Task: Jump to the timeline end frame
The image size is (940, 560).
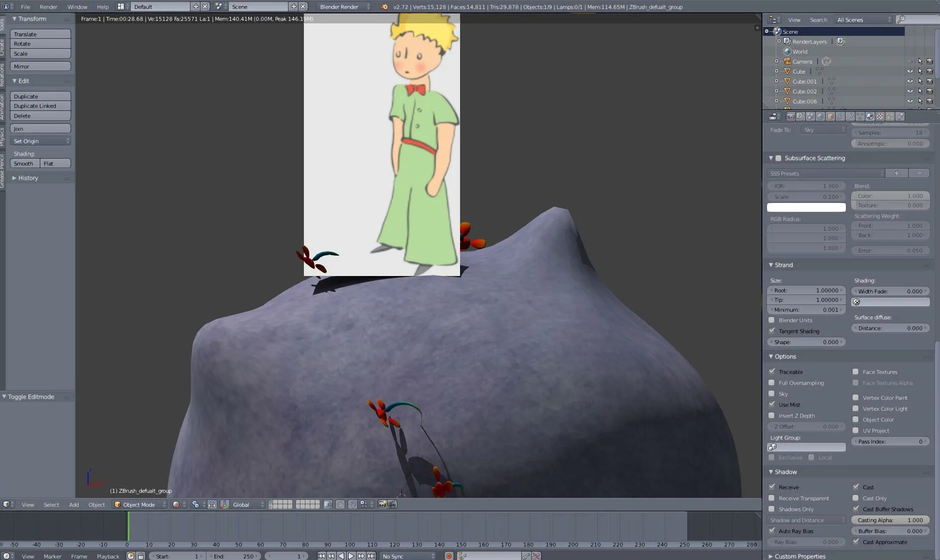Action: 371,556
